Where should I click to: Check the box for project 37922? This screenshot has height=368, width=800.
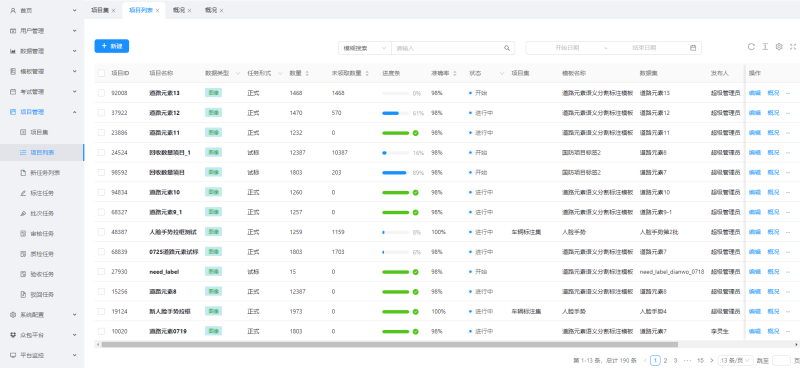click(x=102, y=113)
